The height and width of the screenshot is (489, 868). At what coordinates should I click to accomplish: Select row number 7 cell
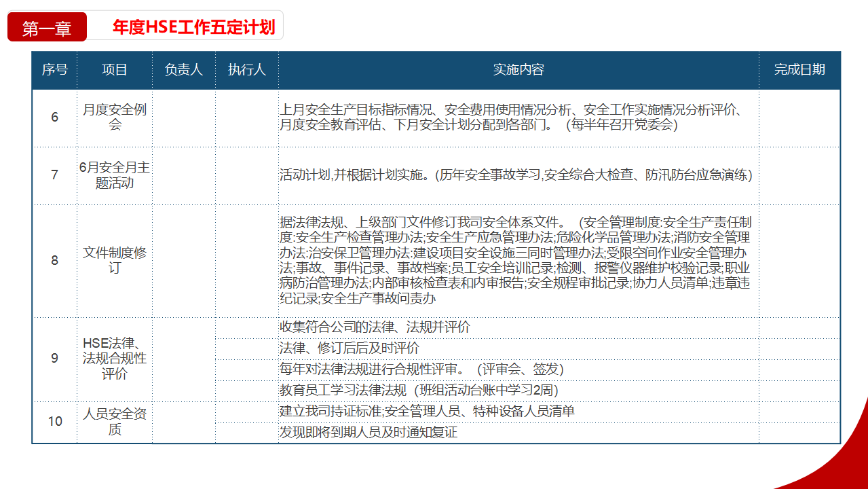click(54, 175)
